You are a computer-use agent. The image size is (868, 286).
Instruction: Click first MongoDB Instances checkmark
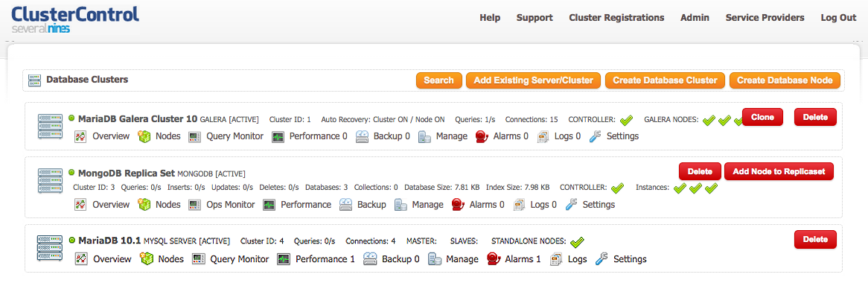point(680,188)
